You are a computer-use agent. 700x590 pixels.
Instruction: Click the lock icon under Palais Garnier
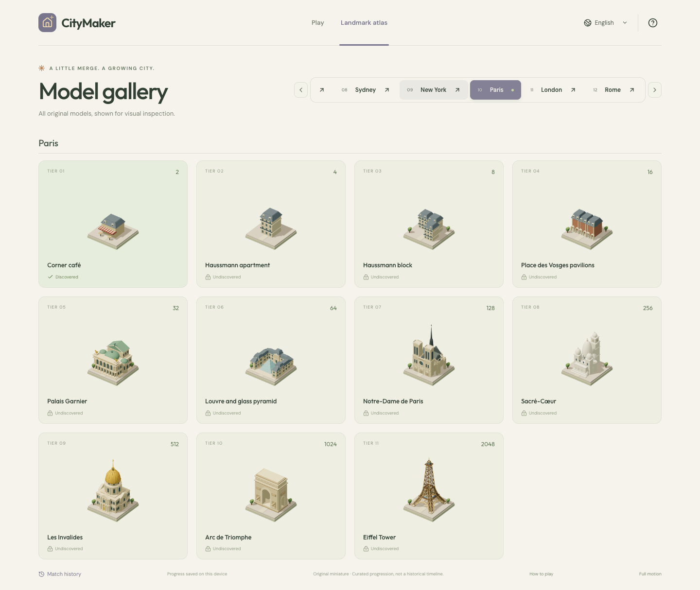pos(50,413)
